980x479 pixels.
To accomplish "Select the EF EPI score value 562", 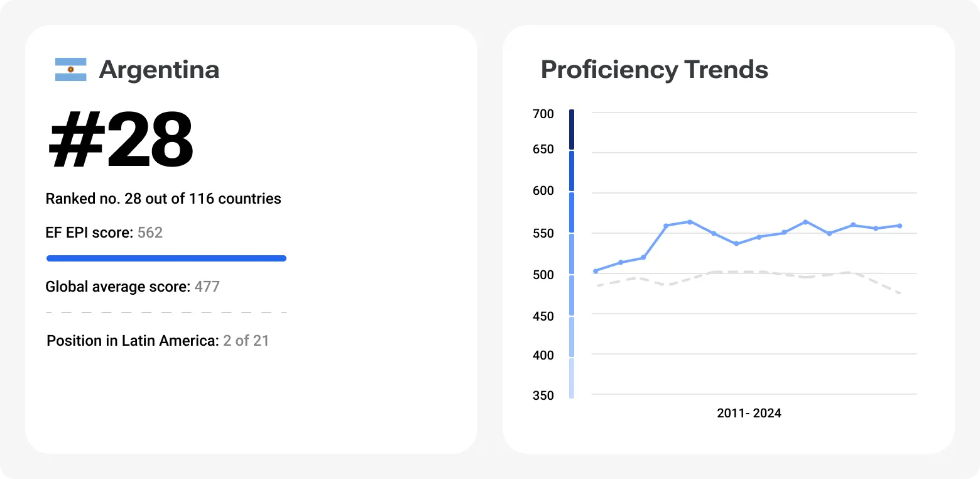I will coord(150,233).
